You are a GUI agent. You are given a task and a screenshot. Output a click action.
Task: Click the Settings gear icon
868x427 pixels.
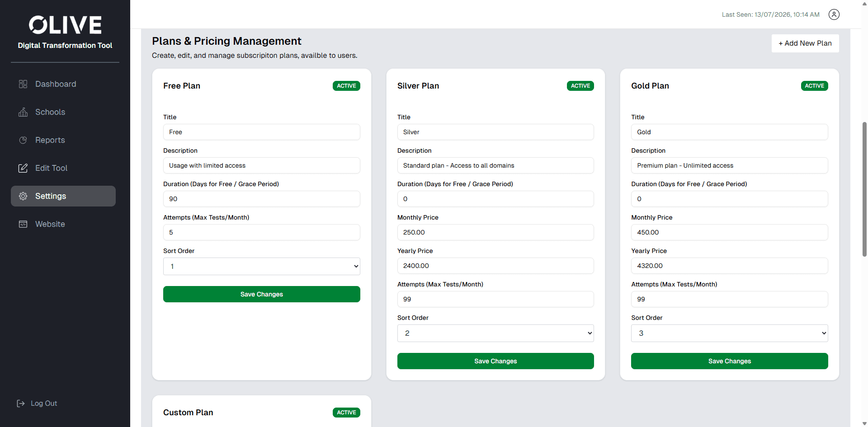tap(23, 196)
